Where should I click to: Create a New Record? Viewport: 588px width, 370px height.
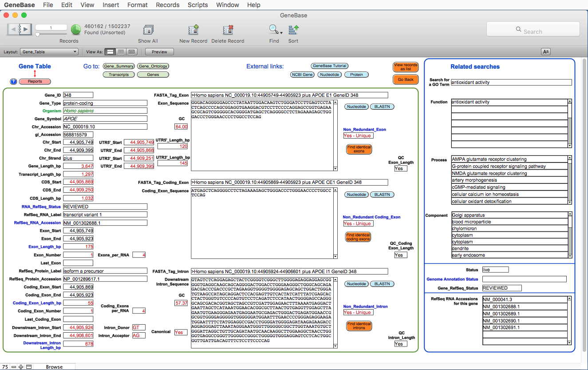tap(193, 30)
